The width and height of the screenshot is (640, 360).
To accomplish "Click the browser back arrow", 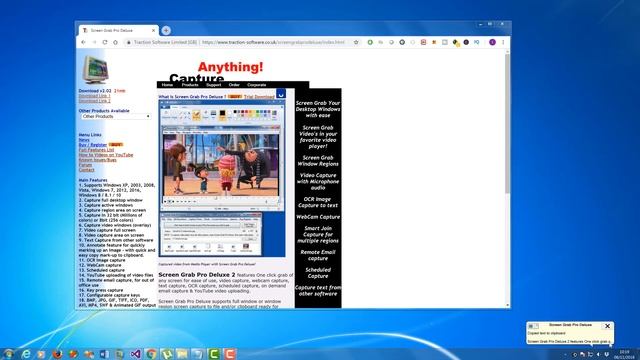I will pos(83,42).
